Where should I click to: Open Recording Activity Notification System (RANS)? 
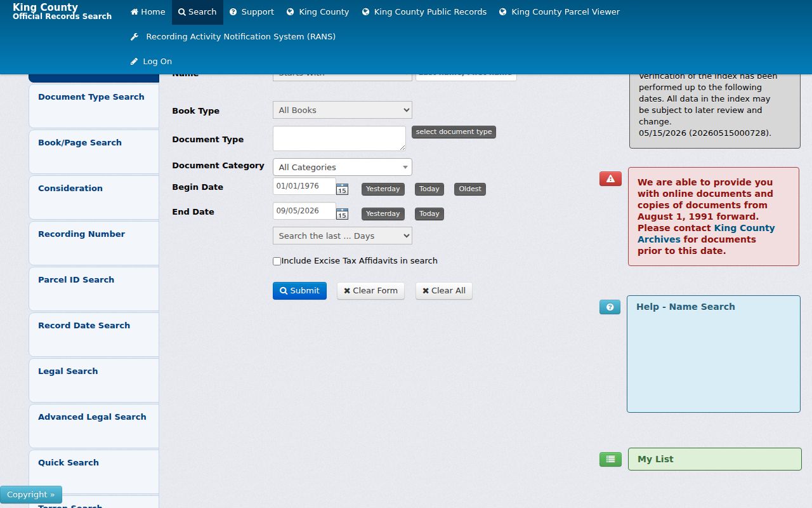233,37
